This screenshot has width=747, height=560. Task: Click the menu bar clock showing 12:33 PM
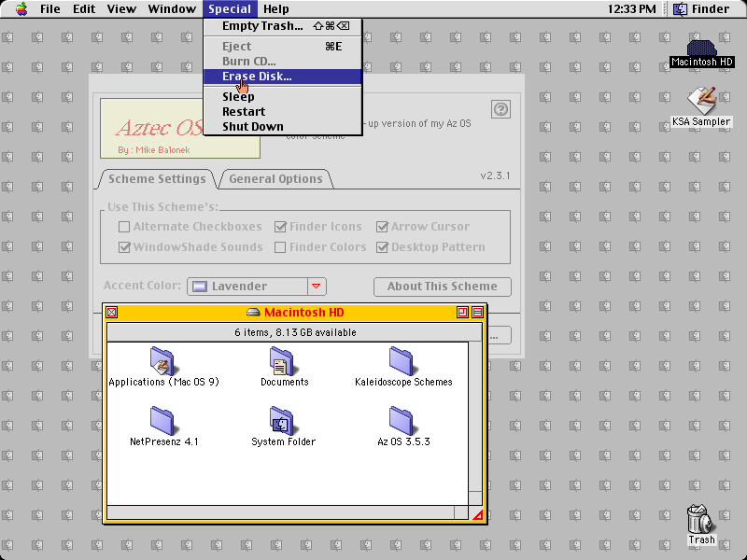[632, 9]
